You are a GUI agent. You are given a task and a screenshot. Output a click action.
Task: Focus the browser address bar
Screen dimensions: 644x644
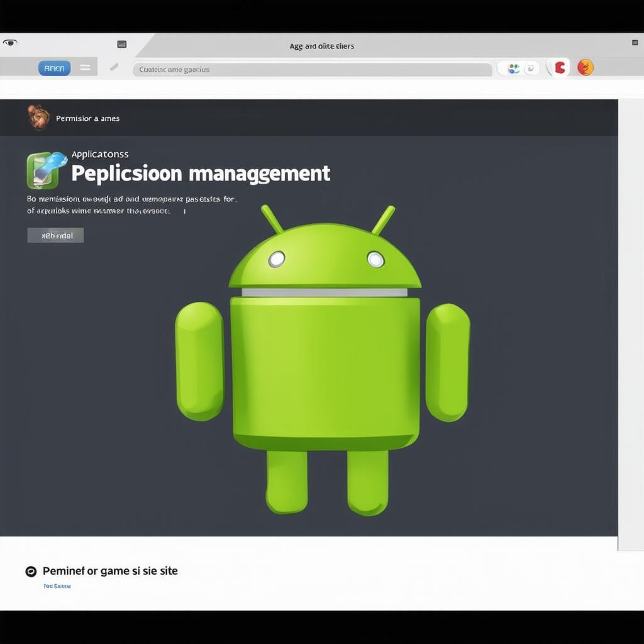(x=312, y=69)
